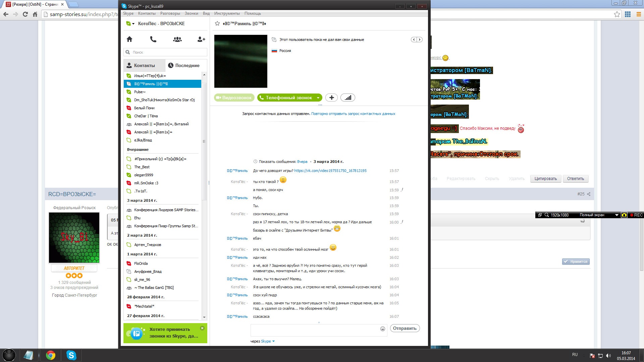Select contact The_Best

point(163,167)
